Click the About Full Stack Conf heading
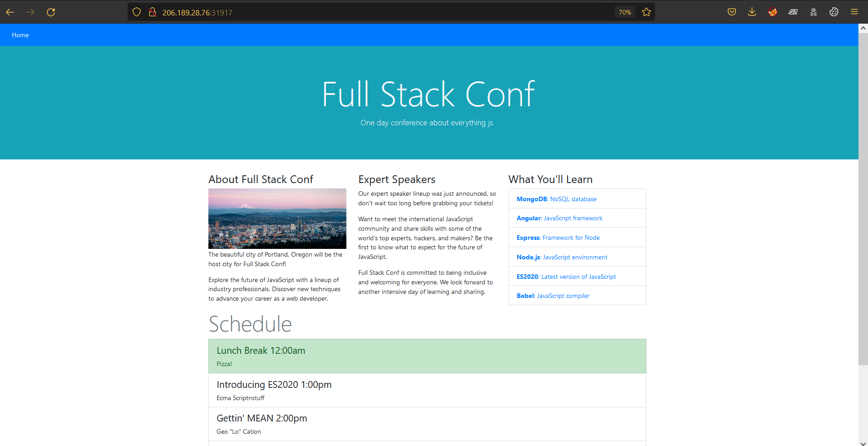This screenshot has width=868, height=446. tap(261, 179)
